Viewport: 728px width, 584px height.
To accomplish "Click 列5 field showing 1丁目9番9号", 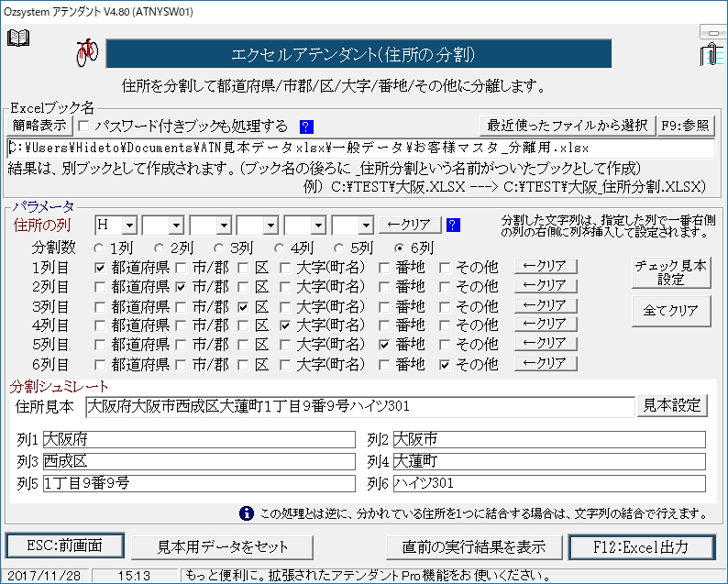I will tap(199, 484).
